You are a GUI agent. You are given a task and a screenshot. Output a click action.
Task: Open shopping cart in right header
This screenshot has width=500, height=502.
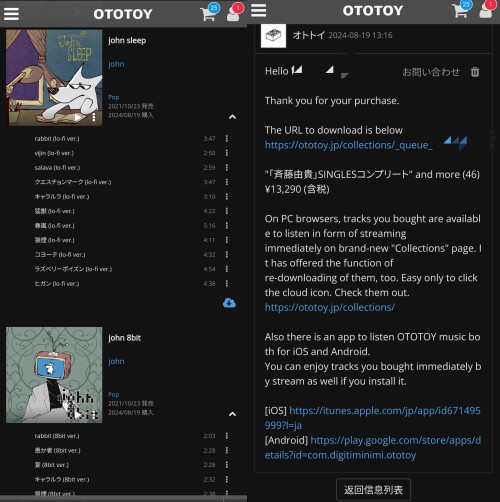(460, 11)
